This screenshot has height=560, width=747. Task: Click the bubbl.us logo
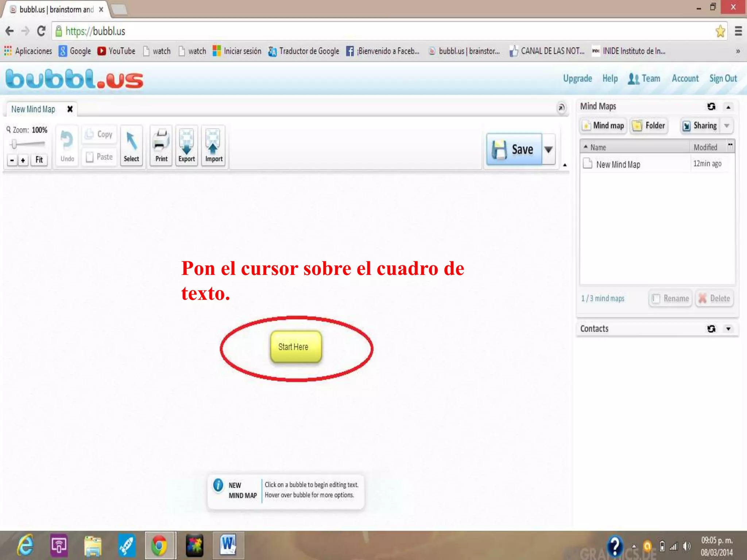[74, 79]
